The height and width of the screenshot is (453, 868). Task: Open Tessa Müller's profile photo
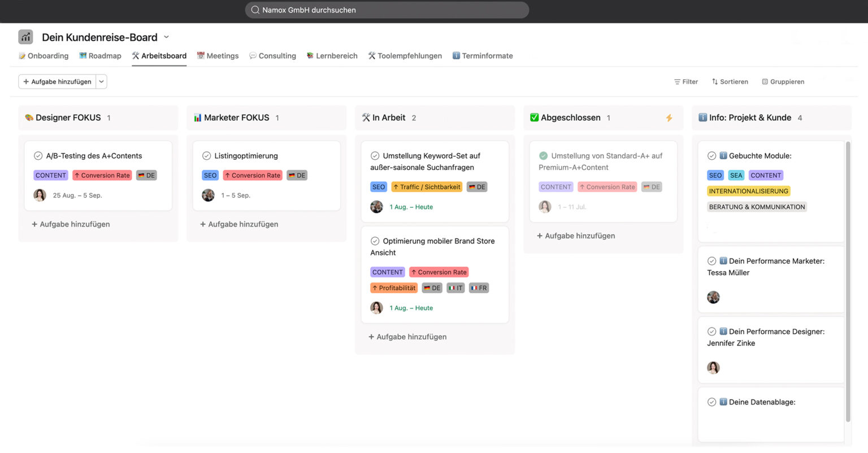(x=713, y=297)
